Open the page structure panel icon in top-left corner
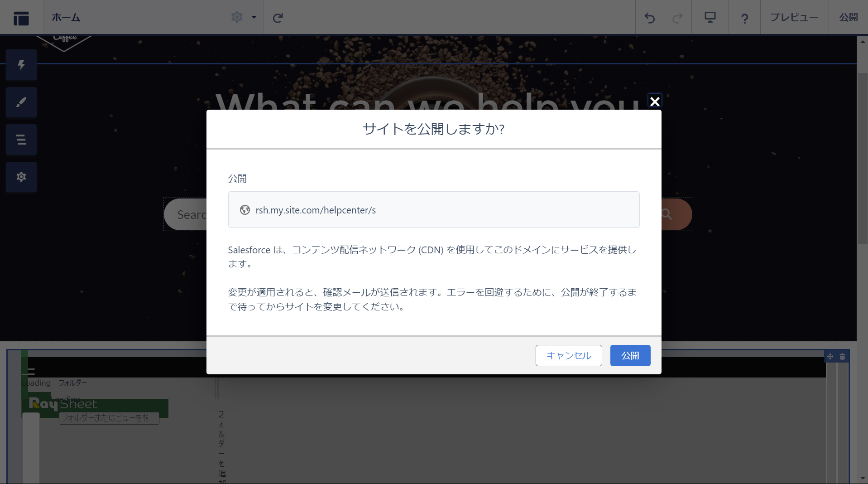The width and height of the screenshot is (868, 484). pos(21,18)
